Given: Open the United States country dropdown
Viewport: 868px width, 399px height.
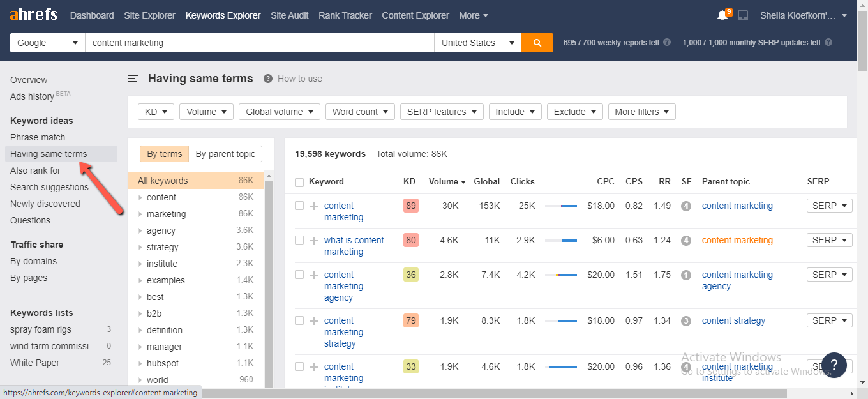Looking at the screenshot, I should pos(478,43).
